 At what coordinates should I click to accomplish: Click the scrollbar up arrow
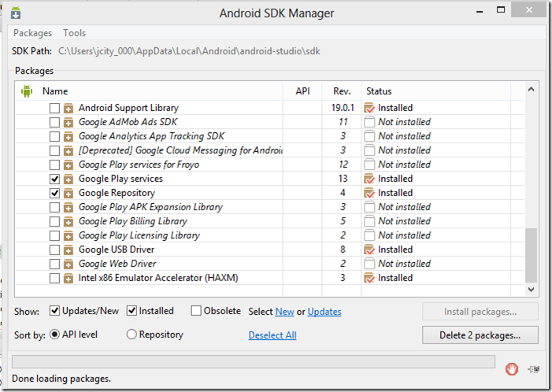pyautogui.click(x=532, y=90)
